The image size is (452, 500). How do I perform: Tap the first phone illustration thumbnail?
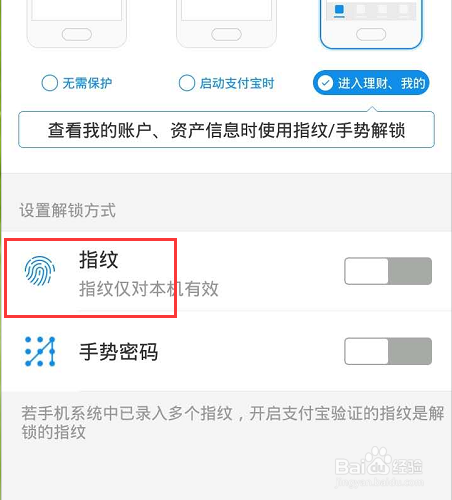[x=77, y=23]
